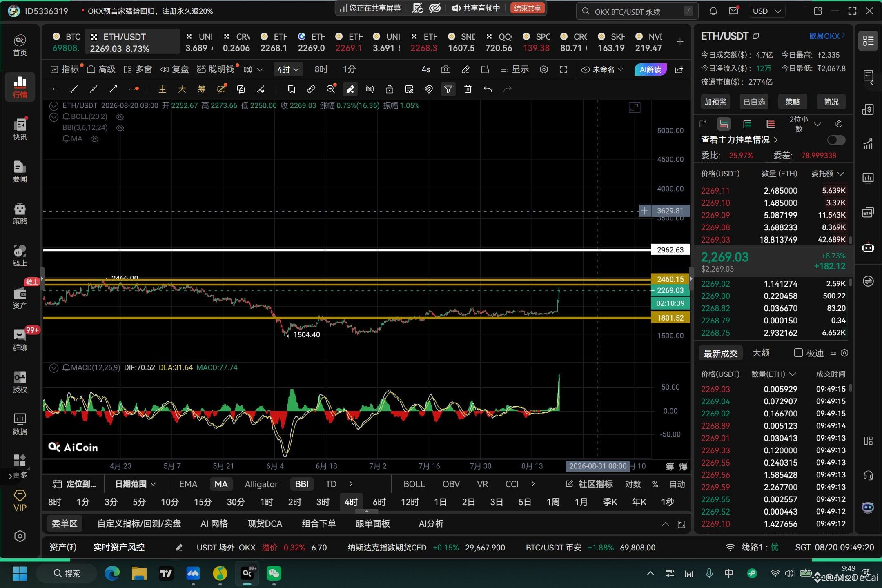
Task: Open the 委托额 column dropdown
Action: click(827, 174)
